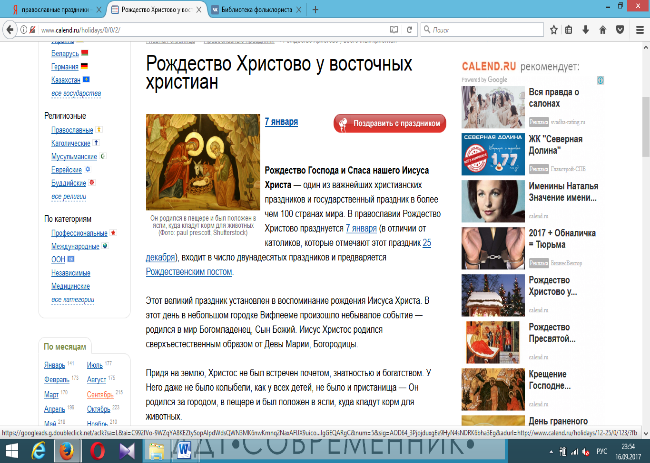The image size is (650, 463).
Task: Open Мусульманские religious holidays
Action: coord(74,156)
